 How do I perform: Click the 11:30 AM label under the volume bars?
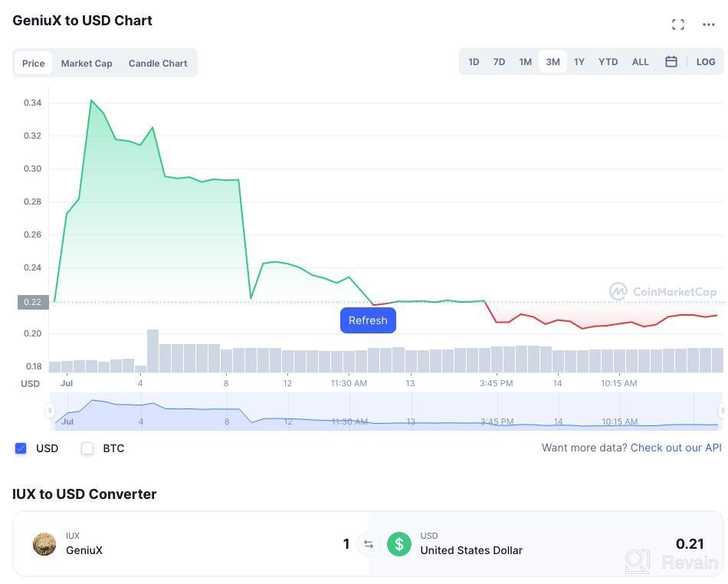(349, 383)
